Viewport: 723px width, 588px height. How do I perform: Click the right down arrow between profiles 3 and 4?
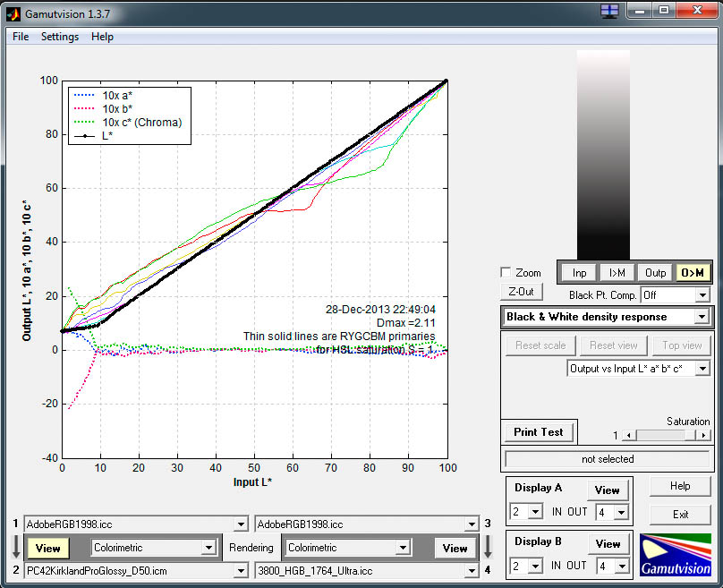coord(488,547)
